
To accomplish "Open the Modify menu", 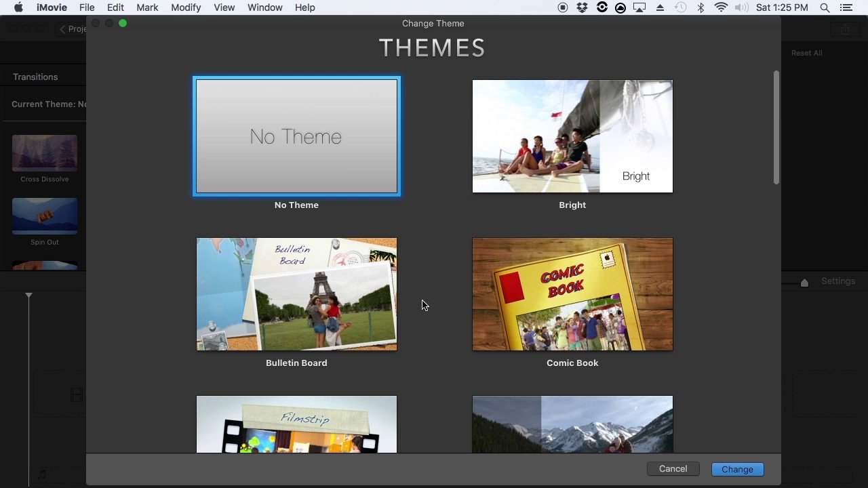I will point(186,7).
